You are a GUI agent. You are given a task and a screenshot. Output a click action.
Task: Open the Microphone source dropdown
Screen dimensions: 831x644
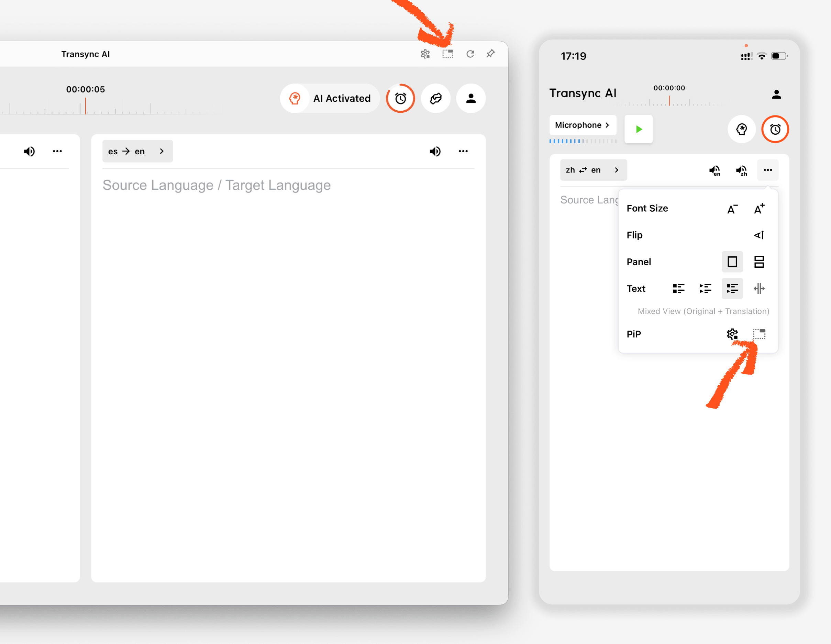pos(583,125)
